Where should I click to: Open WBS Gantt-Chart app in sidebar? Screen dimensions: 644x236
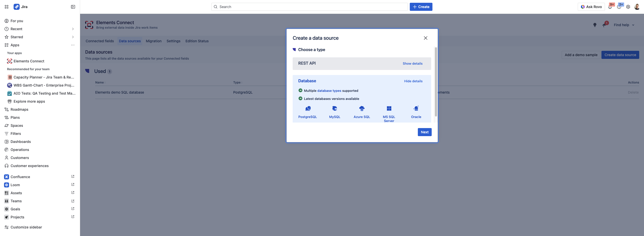41,85
